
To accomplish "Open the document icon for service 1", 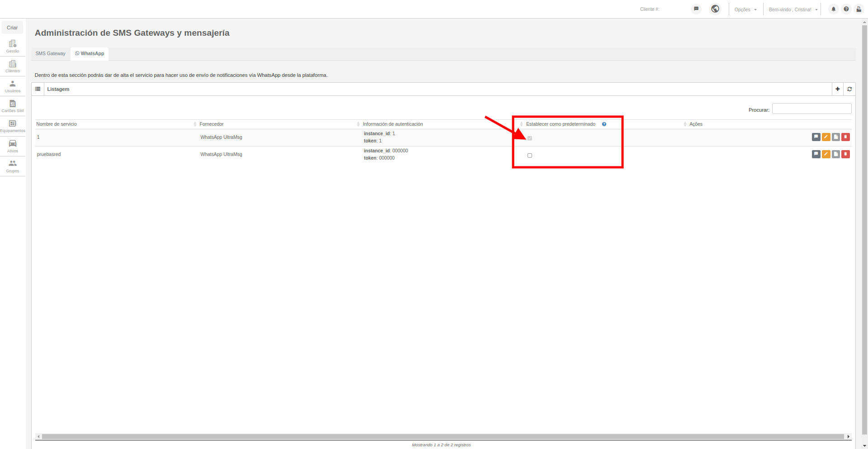I will tap(836, 137).
